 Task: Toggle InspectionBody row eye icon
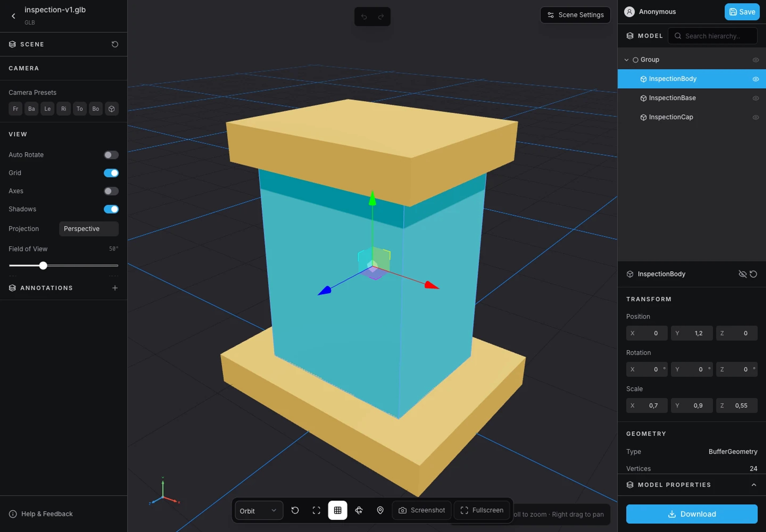755,79
